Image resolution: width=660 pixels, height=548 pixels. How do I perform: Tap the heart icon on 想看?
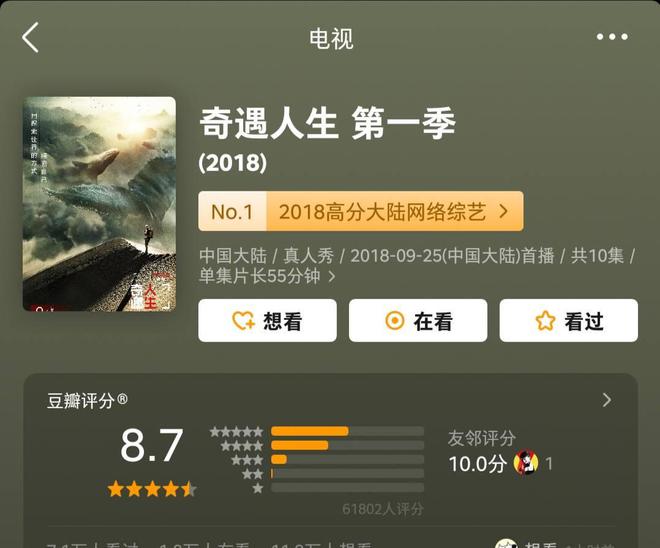click(243, 321)
